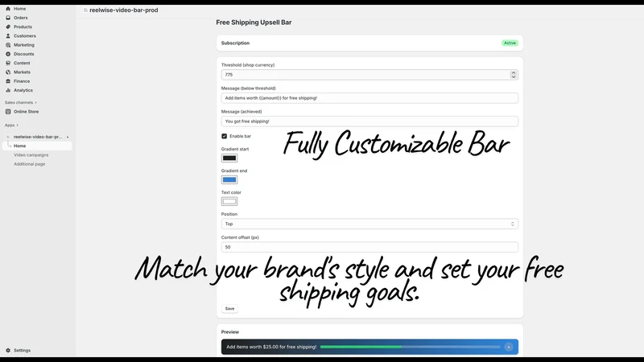
Task: Click the Home icon in the sidebar
Action: (x=8, y=9)
